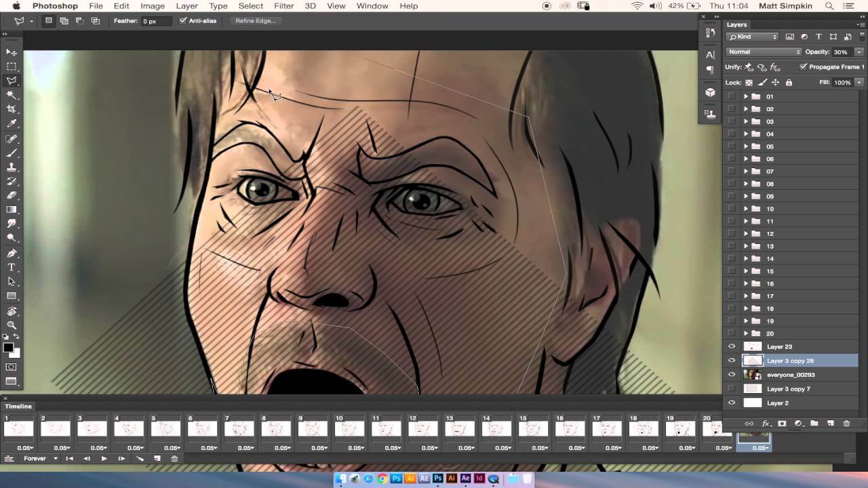Select frame 10 thumbnail in timeline
Image resolution: width=868 pixels, height=488 pixels.
[x=349, y=428]
